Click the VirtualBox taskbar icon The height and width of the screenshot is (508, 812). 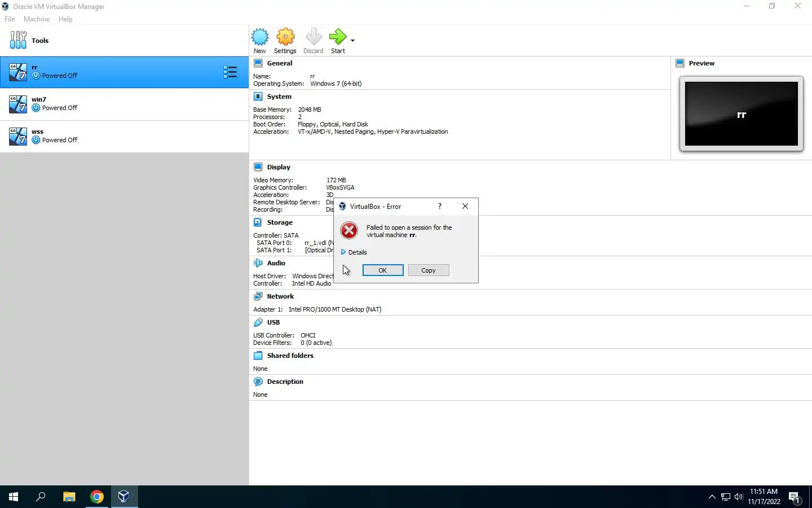coord(124,497)
